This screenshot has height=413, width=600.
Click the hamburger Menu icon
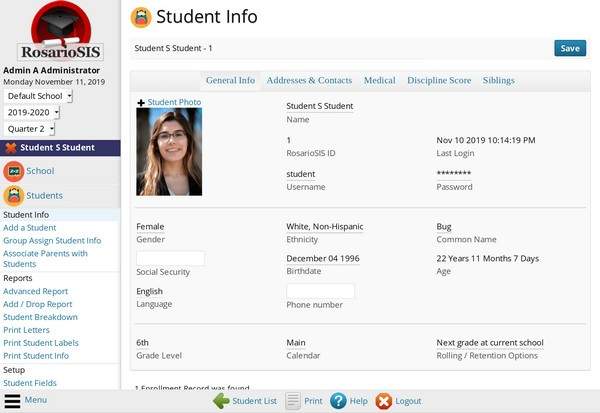point(12,400)
